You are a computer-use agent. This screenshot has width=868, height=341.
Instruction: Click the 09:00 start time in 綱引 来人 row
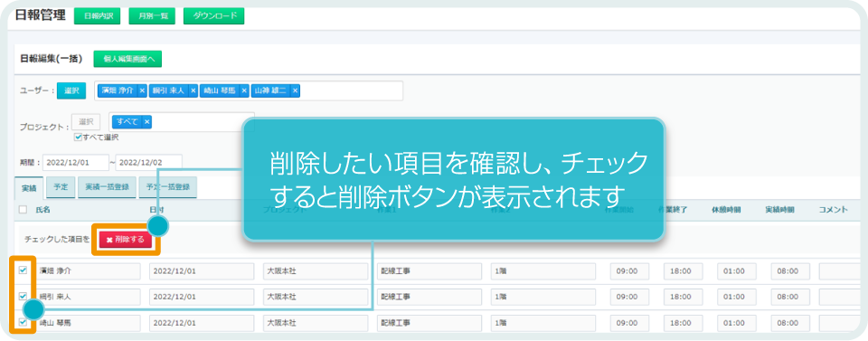coord(630,297)
